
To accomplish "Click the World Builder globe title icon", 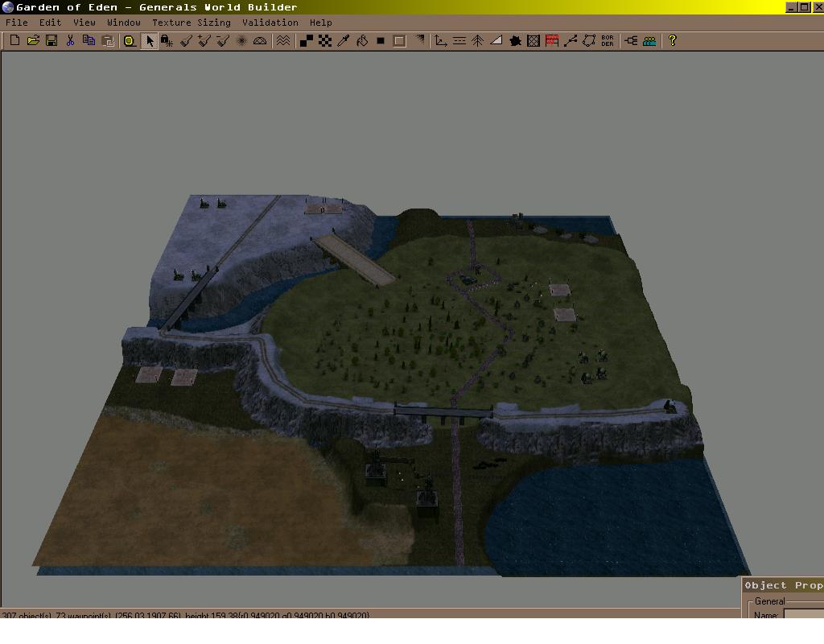I will (8, 6).
